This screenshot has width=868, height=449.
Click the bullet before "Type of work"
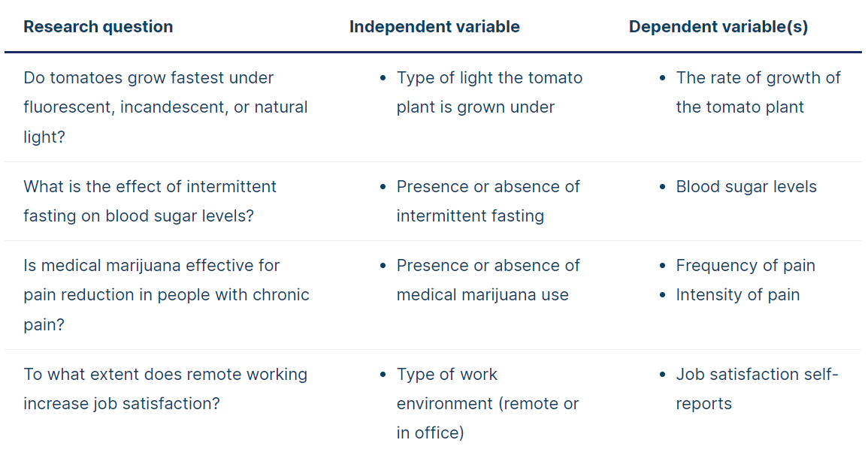383,375
